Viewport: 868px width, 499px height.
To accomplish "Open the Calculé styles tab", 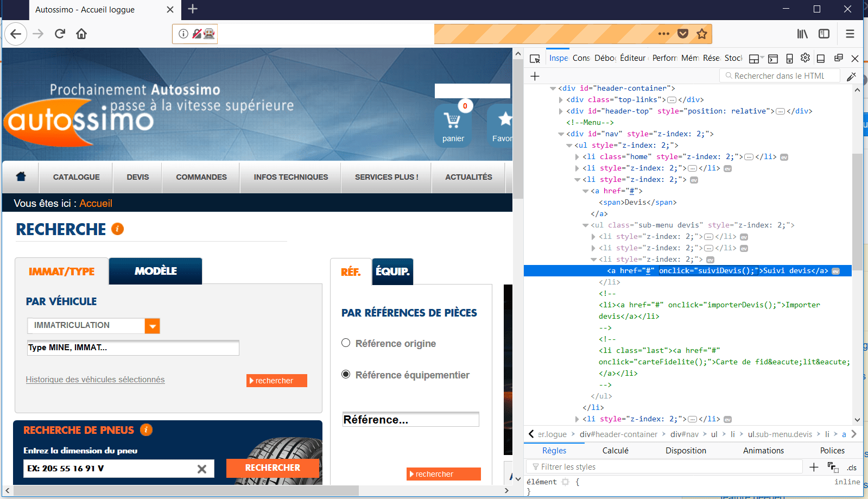I will [616, 451].
